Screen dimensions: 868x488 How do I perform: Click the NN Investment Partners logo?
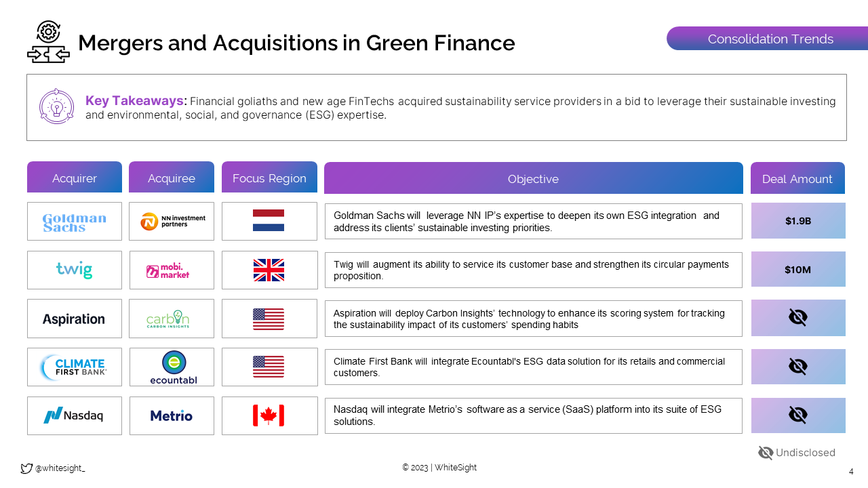coord(172,221)
